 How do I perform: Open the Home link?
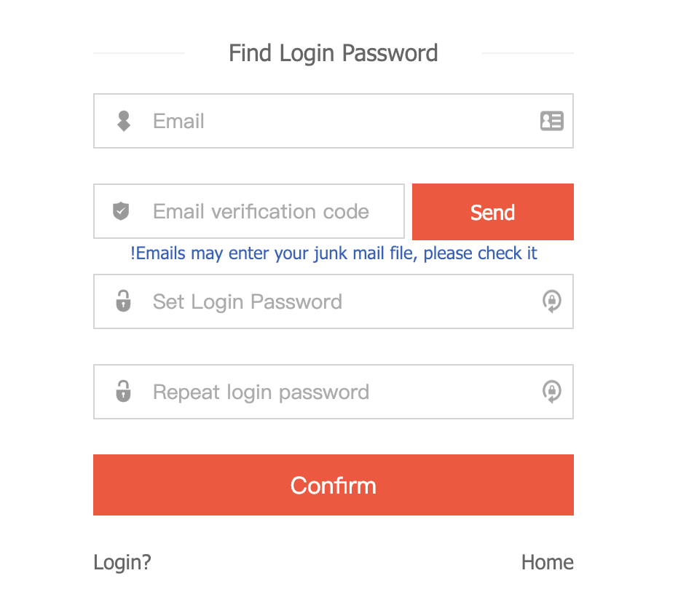click(x=547, y=562)
